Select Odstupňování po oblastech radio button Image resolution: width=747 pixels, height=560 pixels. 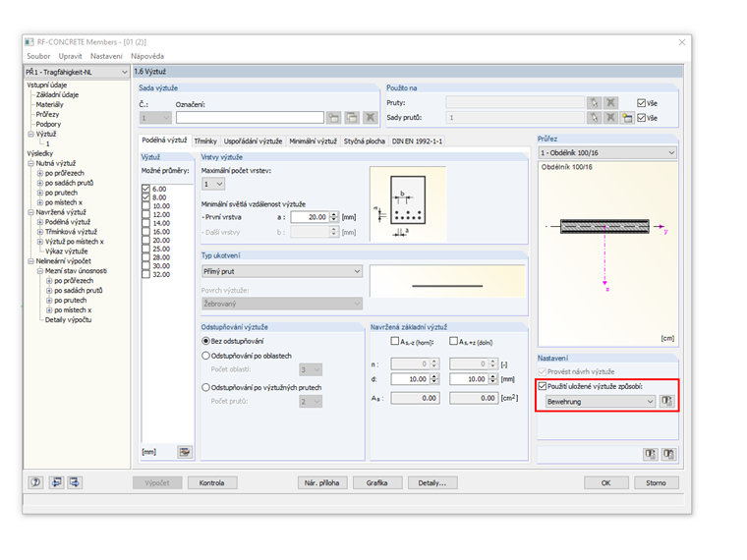[x=205, y=356]
